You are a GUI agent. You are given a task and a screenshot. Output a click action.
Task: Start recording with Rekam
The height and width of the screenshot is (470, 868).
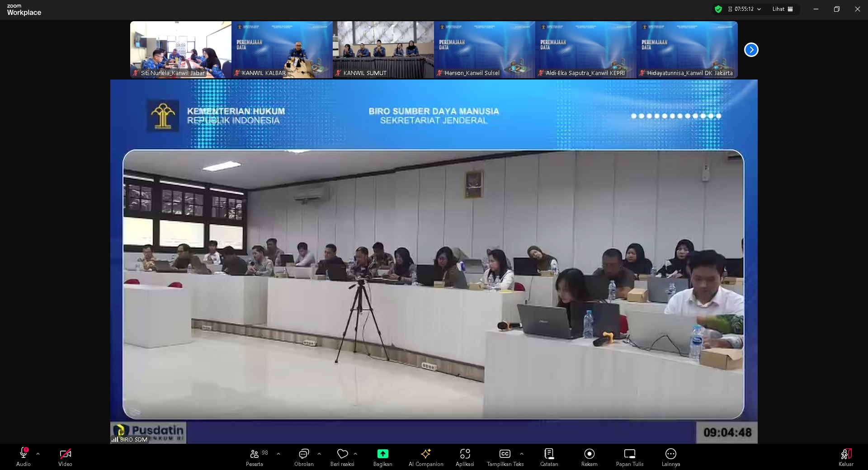[x=589, y=457]
